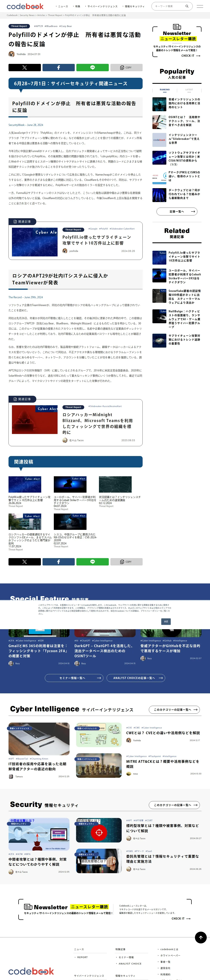The height and width of the screenshot is (980, 210).
Task: Click the search magnifier icon
Action: click(187, 6)
